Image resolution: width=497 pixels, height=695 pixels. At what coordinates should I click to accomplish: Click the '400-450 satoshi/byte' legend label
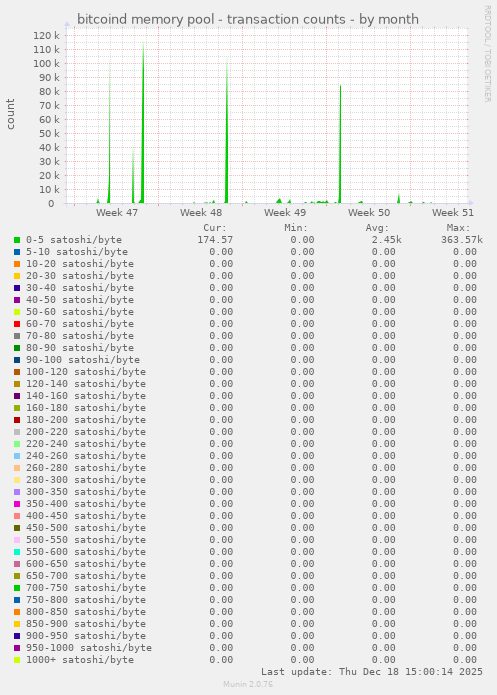coord(86,515)
